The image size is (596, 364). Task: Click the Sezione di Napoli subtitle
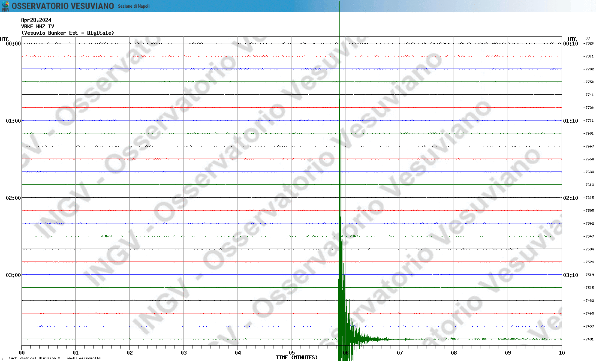[x=134, y=6]
